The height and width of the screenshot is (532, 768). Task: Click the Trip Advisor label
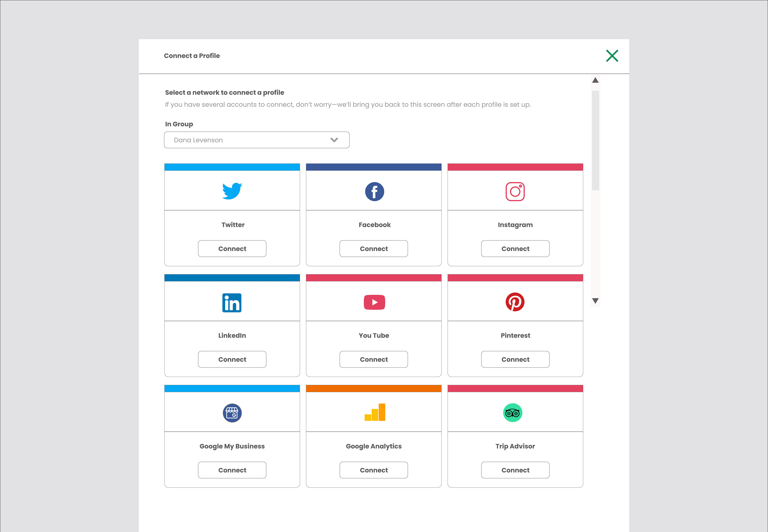pyautogui.click(x=515, y=446)
